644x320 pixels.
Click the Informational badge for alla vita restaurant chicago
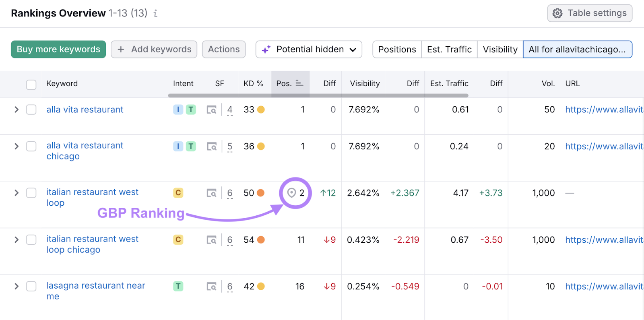(178, 147)
